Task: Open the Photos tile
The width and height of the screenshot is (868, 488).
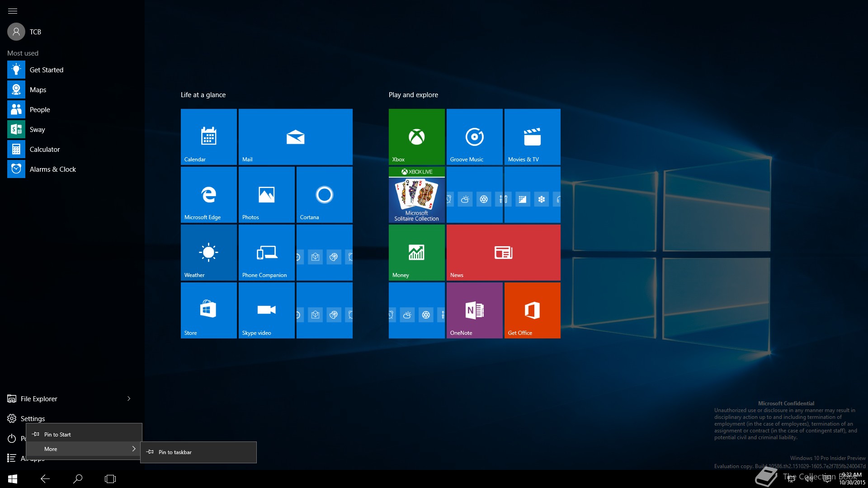Action: click(x=266, y=194)
